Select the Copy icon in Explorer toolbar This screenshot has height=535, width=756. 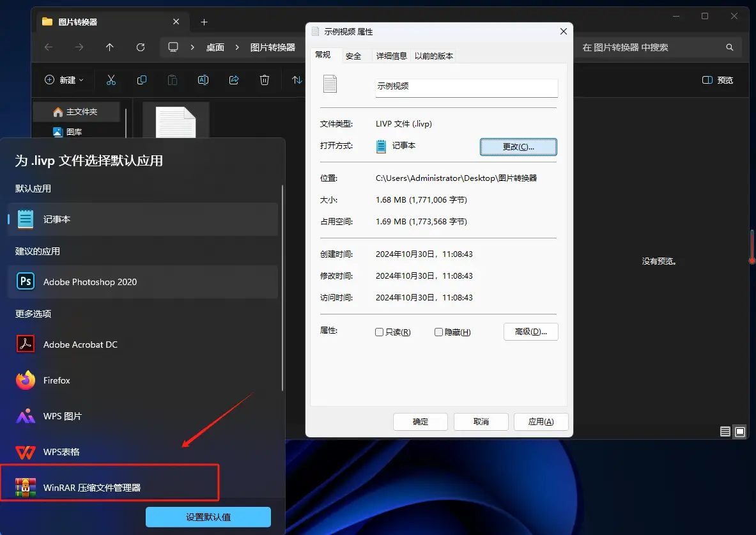141,80
